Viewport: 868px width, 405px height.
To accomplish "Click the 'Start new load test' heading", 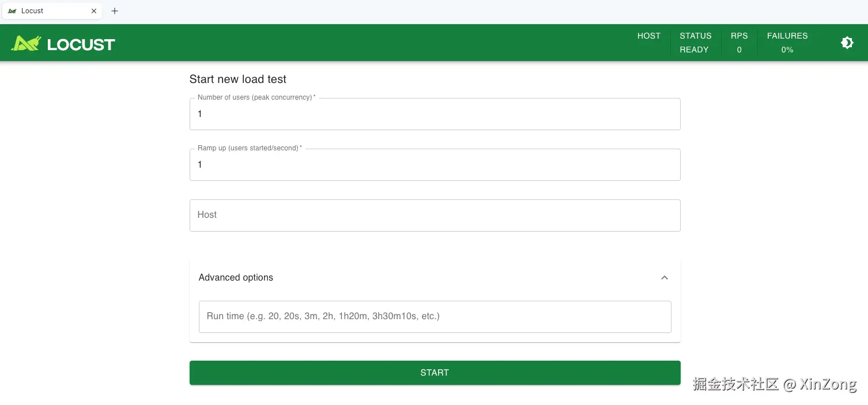I will click(x=238, y=80).
